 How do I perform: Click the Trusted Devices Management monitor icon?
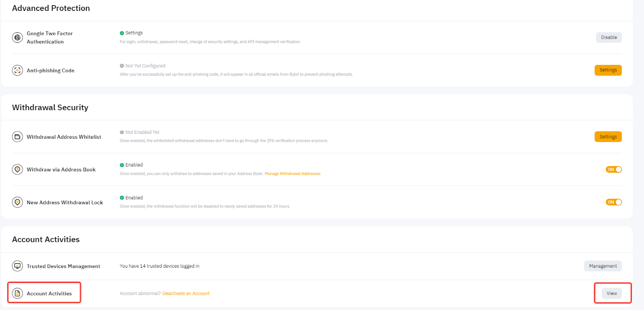pyautogui.click(x=17, y=266)
